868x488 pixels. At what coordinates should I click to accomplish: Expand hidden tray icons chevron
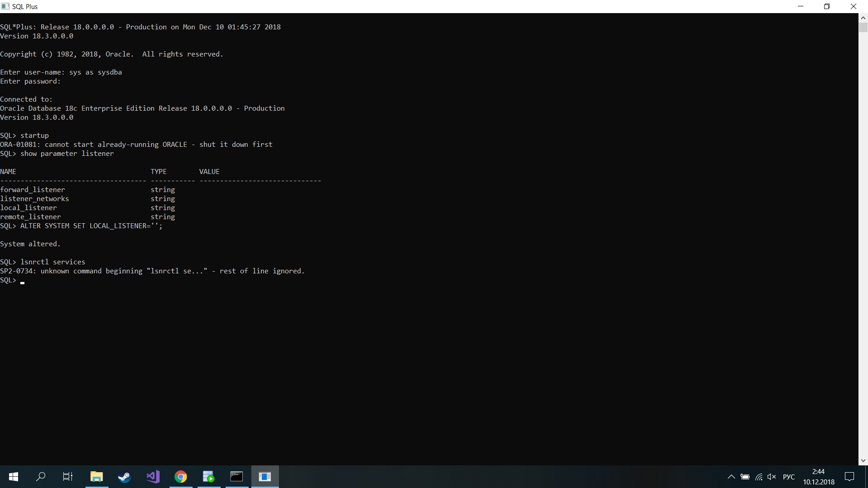click(x=731, y=477)
